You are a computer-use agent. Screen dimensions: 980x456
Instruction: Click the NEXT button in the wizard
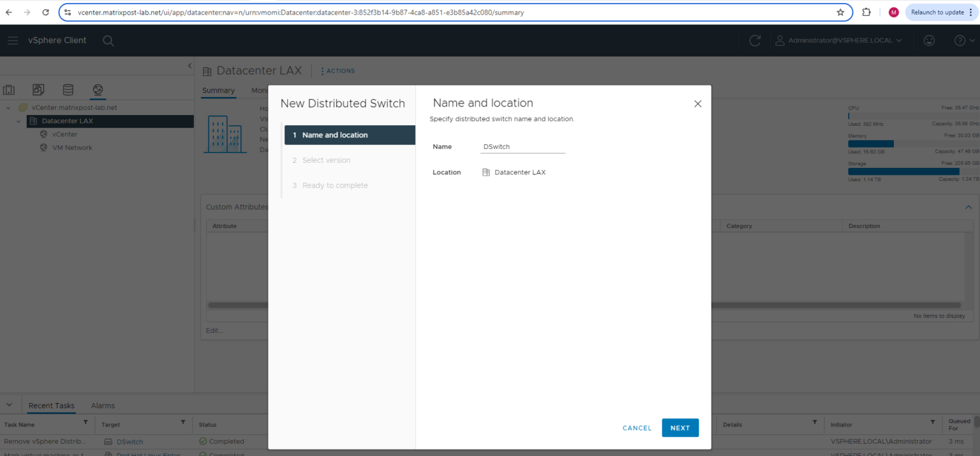click(x=680, y=428)
